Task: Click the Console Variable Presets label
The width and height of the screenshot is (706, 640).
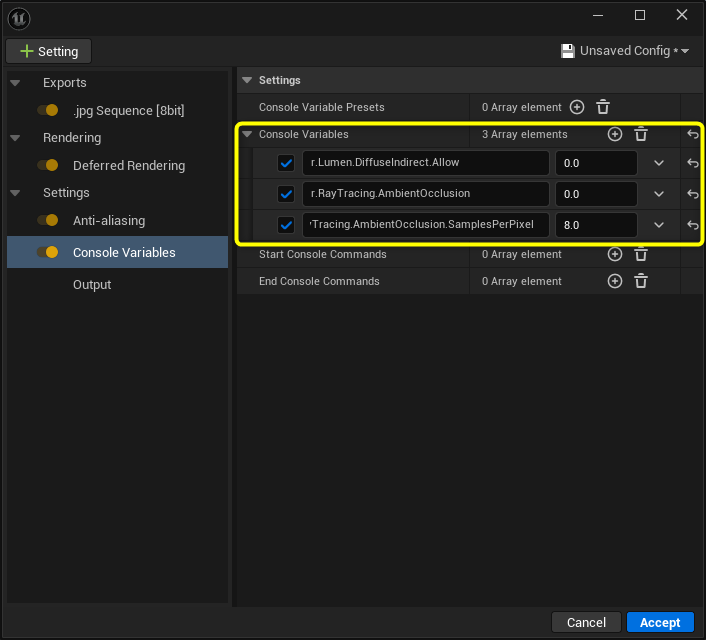Action: (321, 107)
